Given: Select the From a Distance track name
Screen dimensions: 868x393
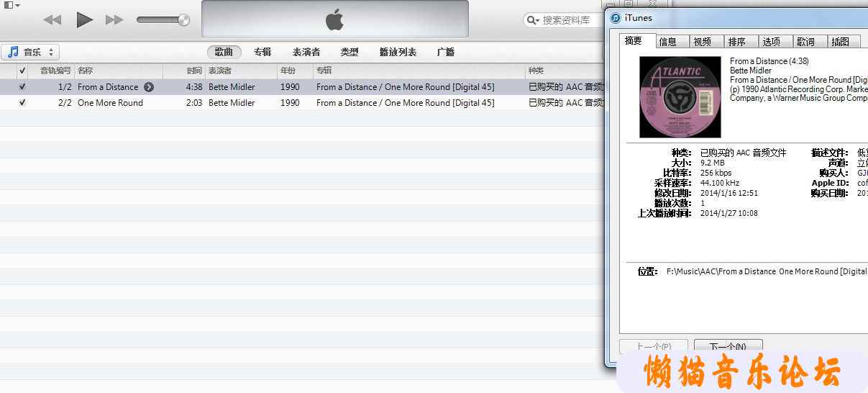Looking at the screenshot, I should pos(108,87).
